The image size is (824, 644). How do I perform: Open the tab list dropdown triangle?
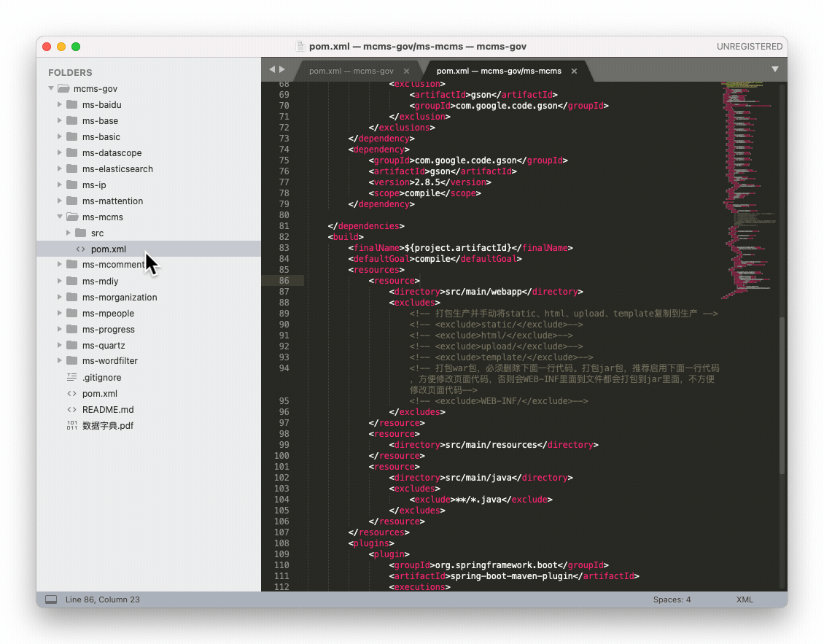point(775,69)
